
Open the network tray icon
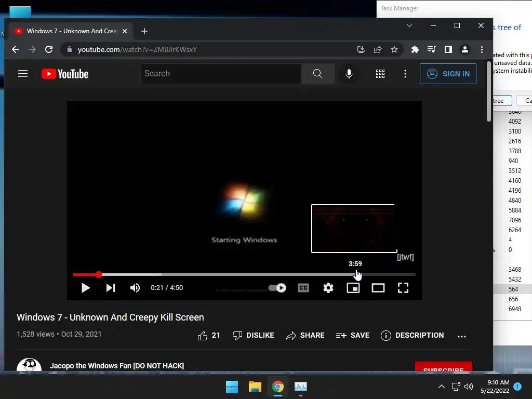coord(456,387)
